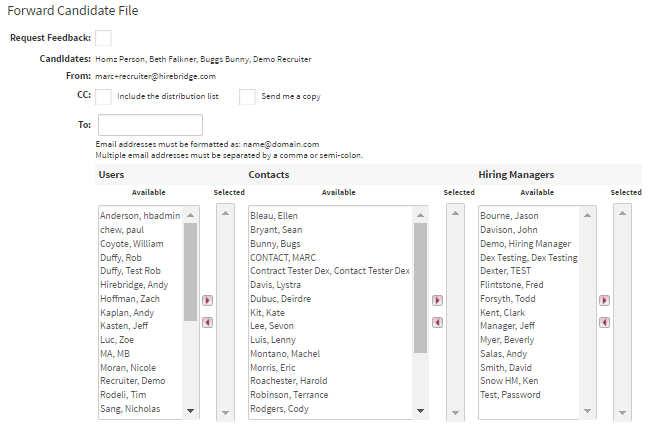Tick the Send me a copy box

point(247,96)
